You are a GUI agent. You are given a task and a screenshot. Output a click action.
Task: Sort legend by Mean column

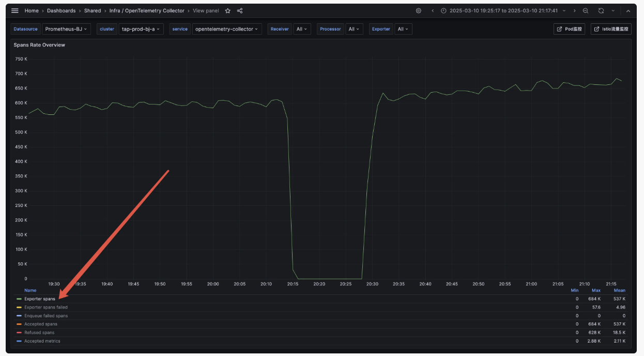[619, 290]
